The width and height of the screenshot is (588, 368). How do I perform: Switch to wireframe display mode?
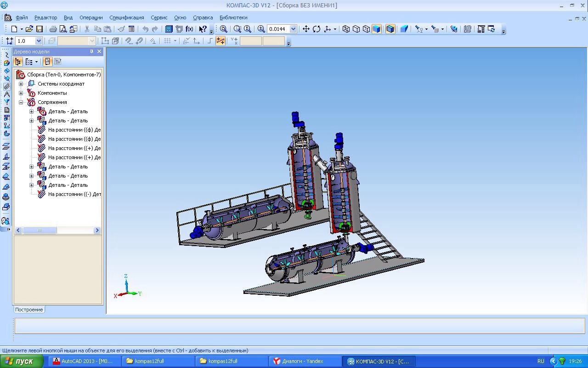pos(346,29)
